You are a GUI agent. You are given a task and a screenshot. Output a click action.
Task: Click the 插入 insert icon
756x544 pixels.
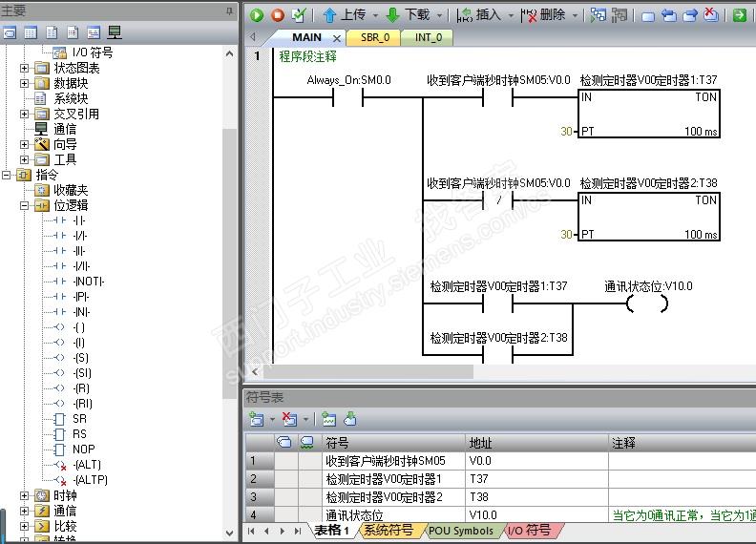(x=464, y=15)
